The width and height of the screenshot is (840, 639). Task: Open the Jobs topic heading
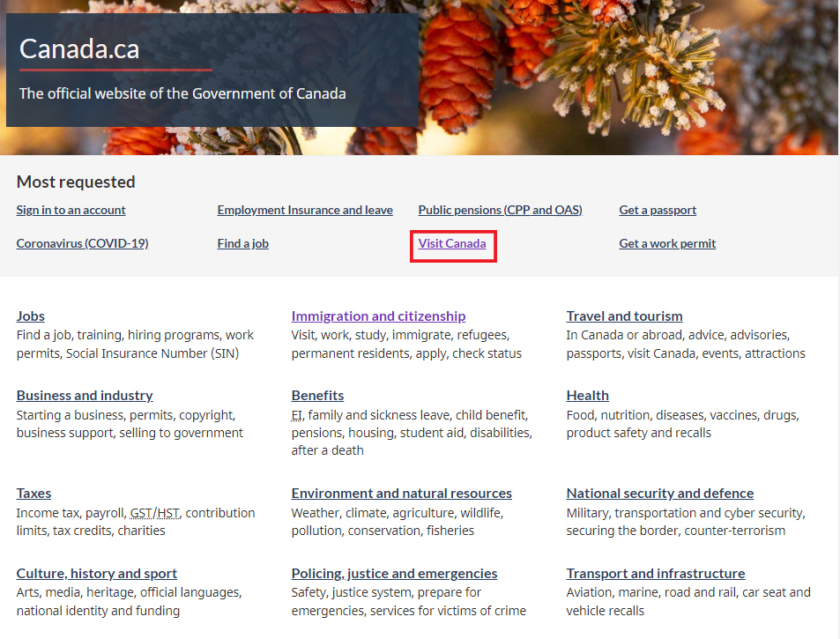tap(30, 316)
